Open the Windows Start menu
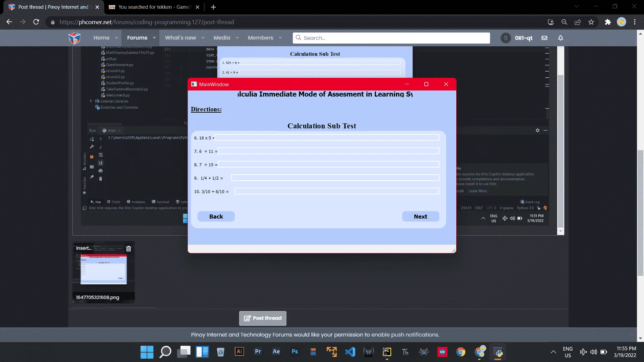 tap(147, 352)
